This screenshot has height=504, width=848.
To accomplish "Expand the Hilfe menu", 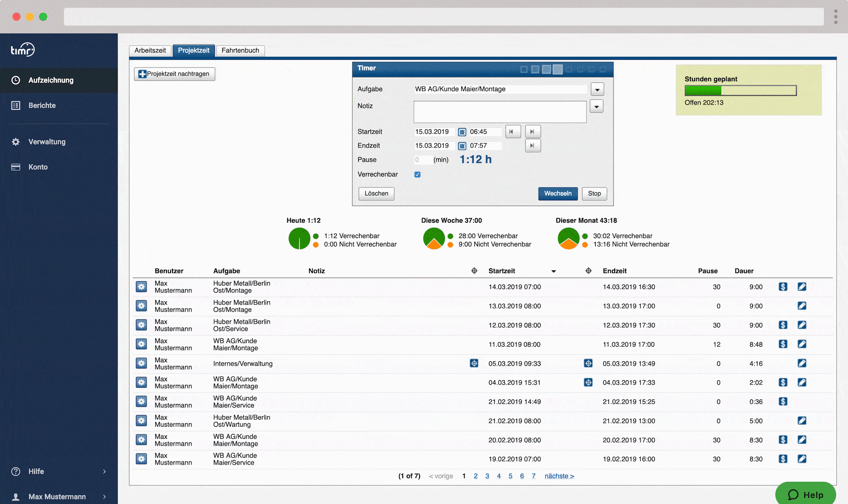I will pos(59,471).
